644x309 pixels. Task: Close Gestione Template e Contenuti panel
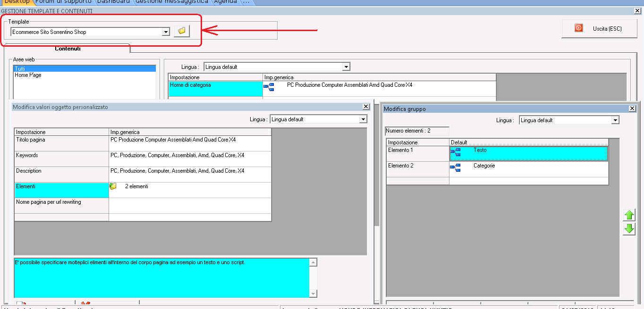click(x=637, y=11)
